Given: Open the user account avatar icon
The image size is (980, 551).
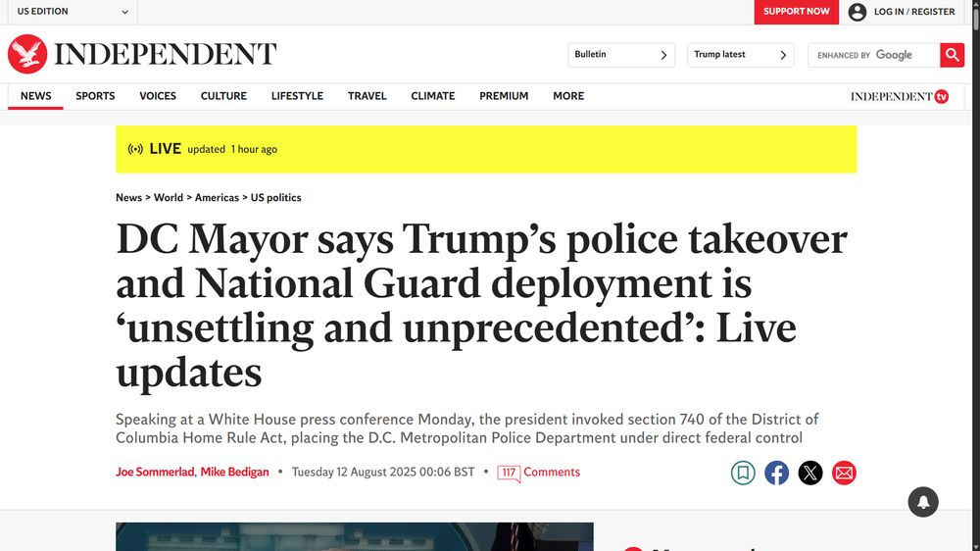Looking at the screenshot, I should tap(857, 12).
